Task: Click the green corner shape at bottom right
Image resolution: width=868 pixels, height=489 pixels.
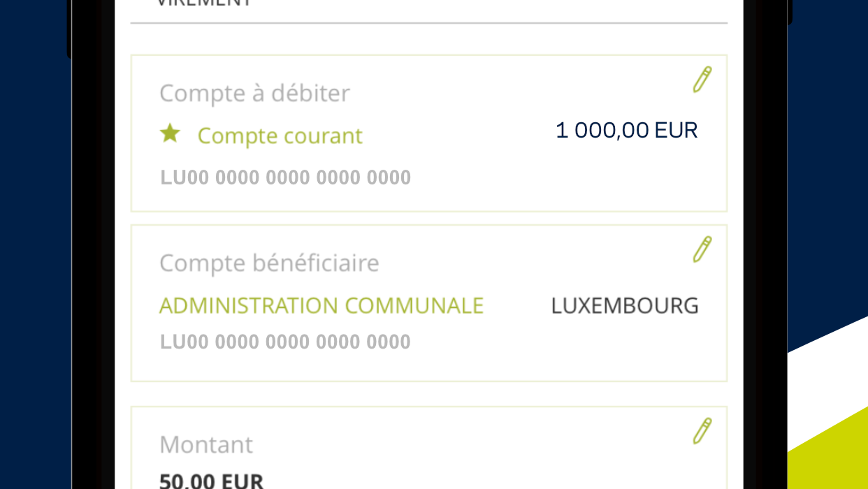Action: click(832, 454)
